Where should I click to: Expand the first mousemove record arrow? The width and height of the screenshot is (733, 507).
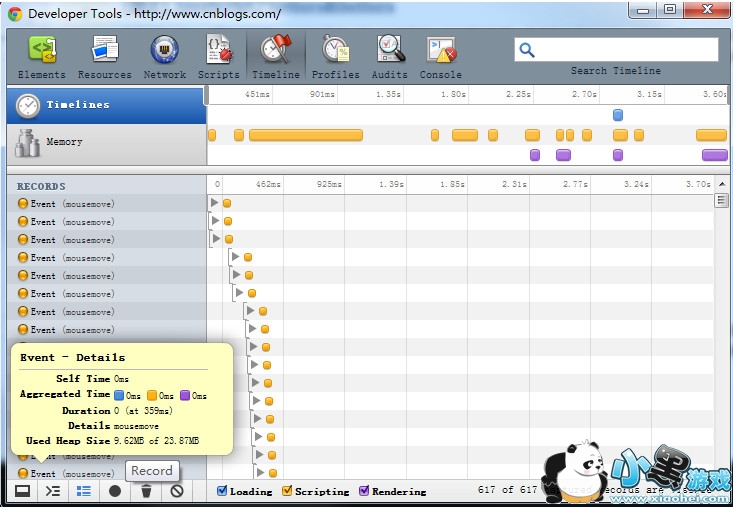(215, 203)
